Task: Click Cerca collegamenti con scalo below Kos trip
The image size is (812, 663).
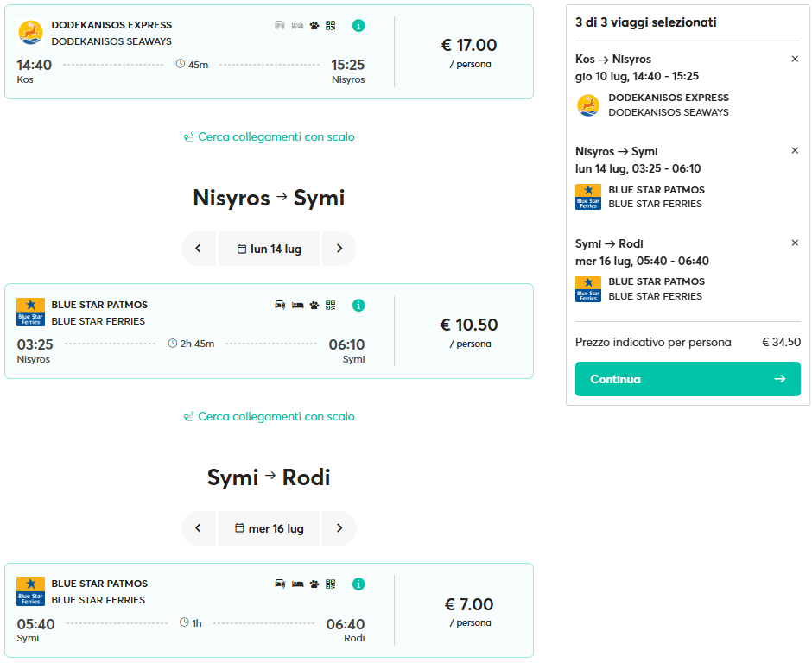Action: point(270,136)
